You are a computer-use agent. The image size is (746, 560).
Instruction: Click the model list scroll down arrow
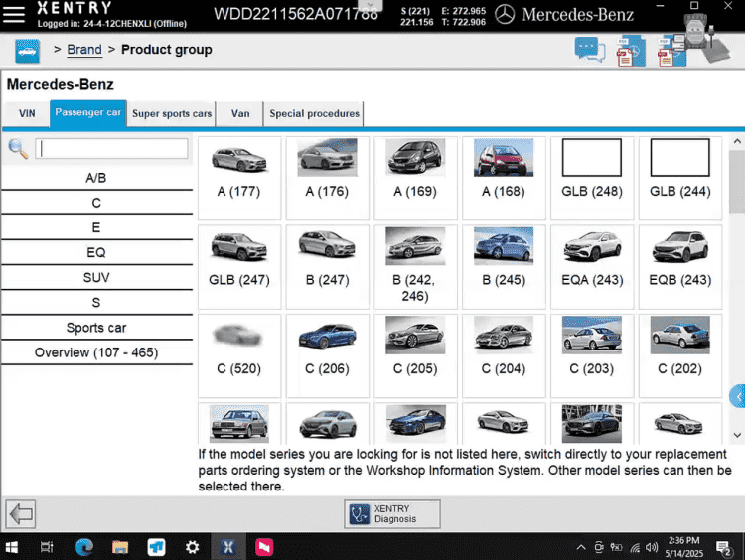[x=737, y=435]
